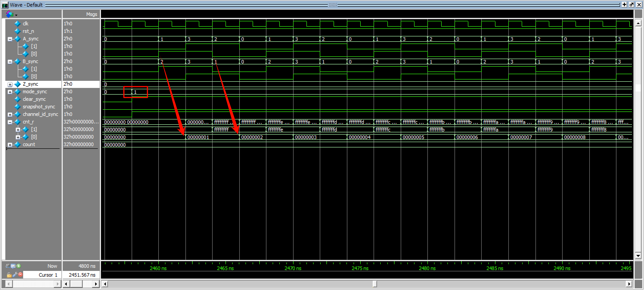
Task: Expand the mode_sync signal
Action: (x=10, y=92)
